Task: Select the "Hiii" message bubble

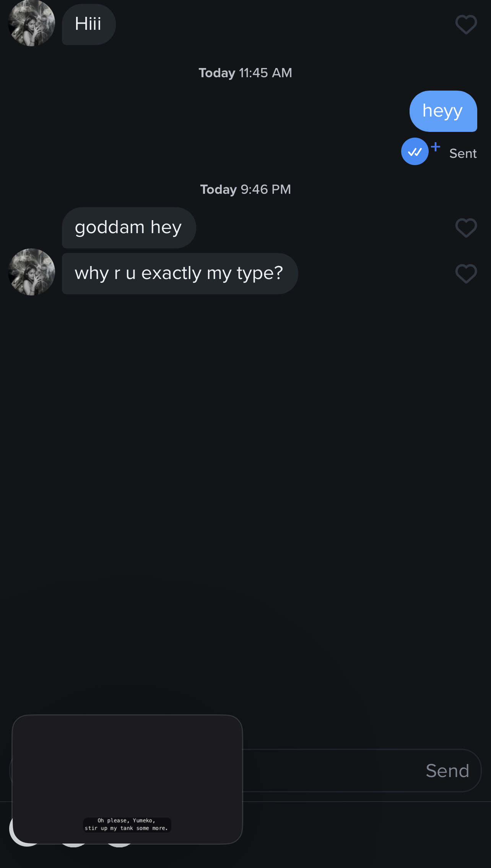Action: pyautogui.click(x=89, y=24)
